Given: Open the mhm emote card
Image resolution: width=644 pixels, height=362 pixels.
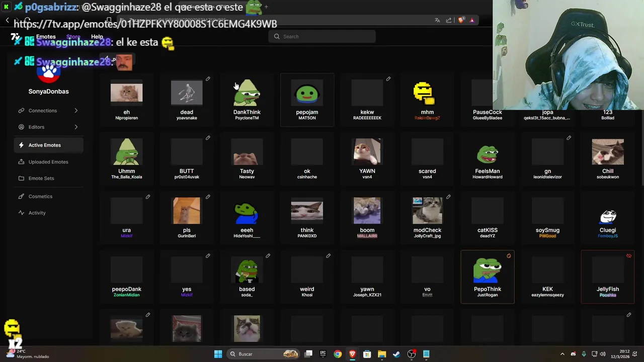Looking at the screenshot, I should [427, 100].
